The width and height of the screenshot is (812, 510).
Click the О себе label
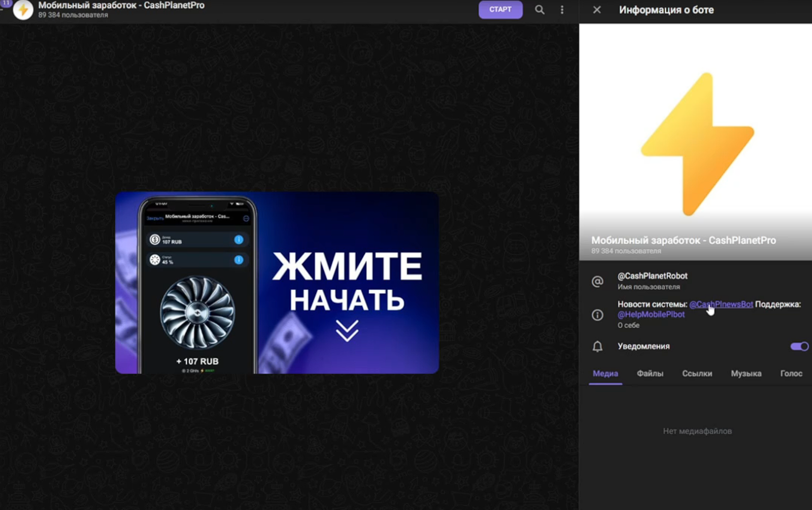tap(628, 325)
